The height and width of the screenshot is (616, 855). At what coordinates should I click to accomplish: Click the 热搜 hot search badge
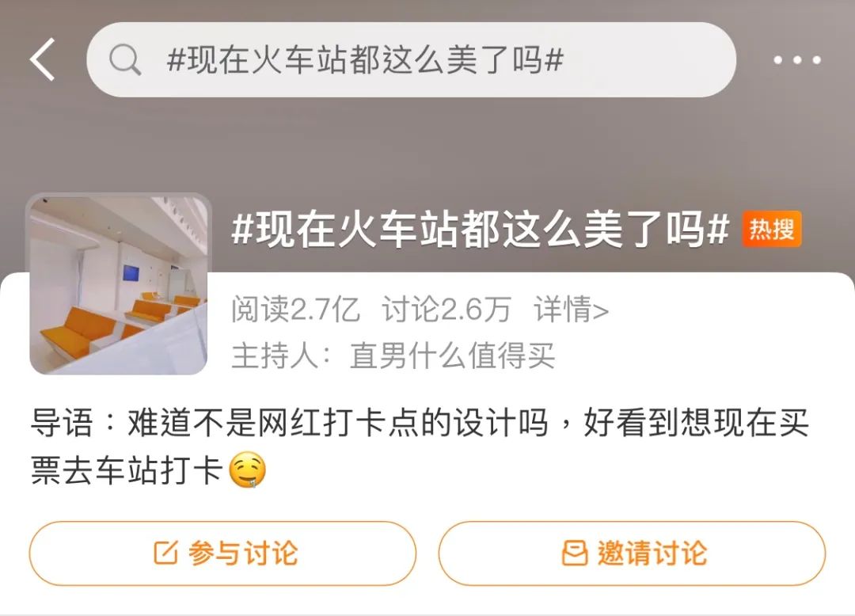[772, 229]
